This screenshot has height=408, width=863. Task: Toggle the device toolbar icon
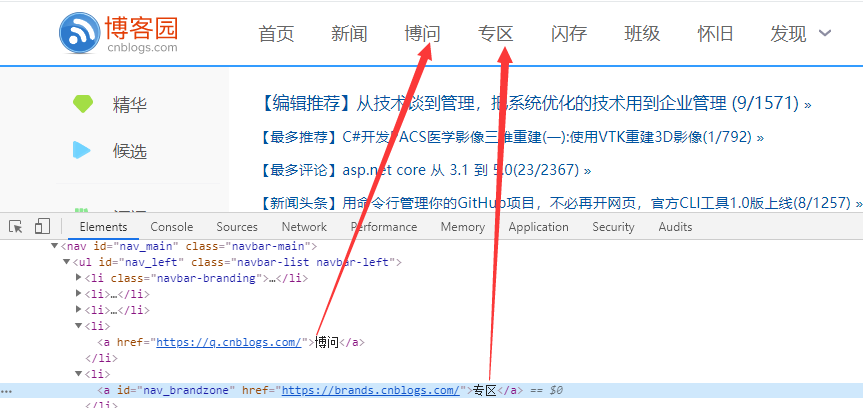[42, 227]
